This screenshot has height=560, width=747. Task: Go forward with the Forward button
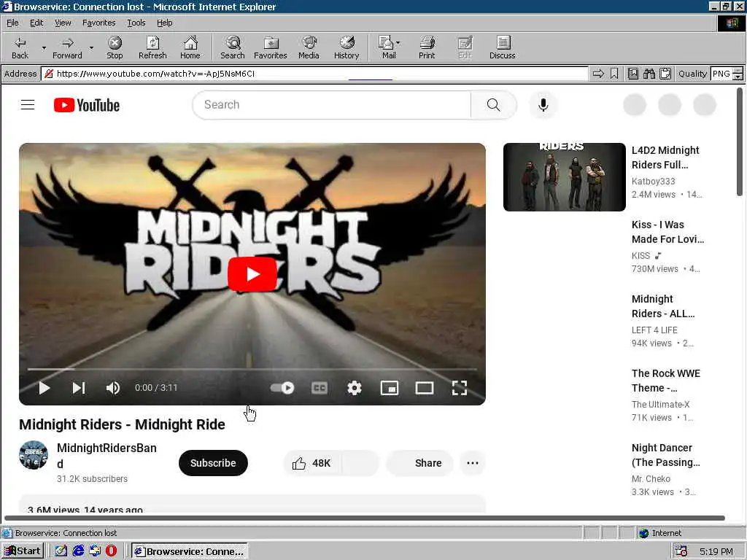(67, 47)
